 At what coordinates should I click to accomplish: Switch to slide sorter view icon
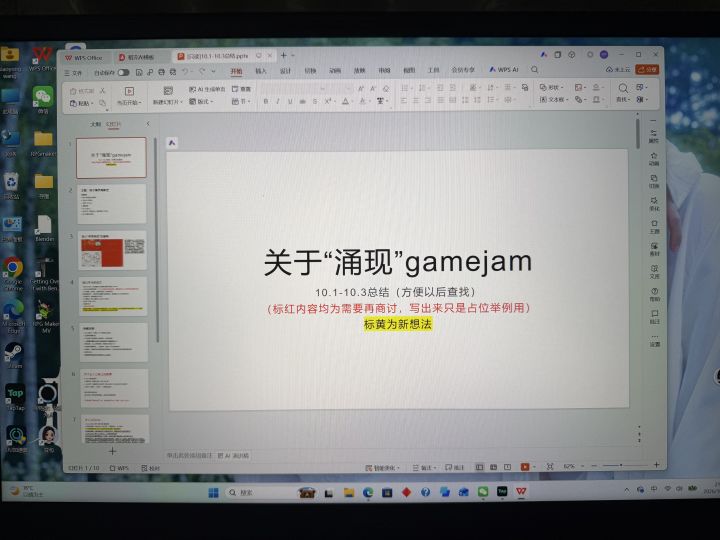[x=494, y=467]
